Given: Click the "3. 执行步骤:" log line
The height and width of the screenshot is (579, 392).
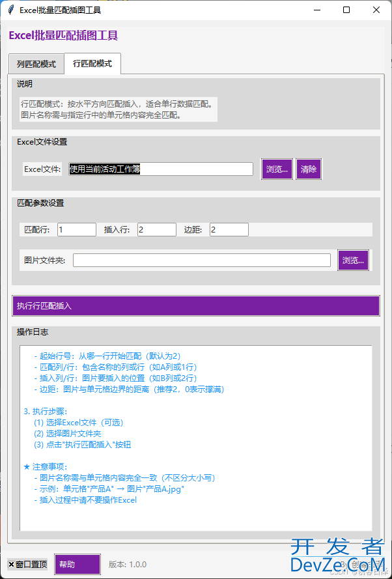Looking at the screenshot, I should [x=46, y=412].
